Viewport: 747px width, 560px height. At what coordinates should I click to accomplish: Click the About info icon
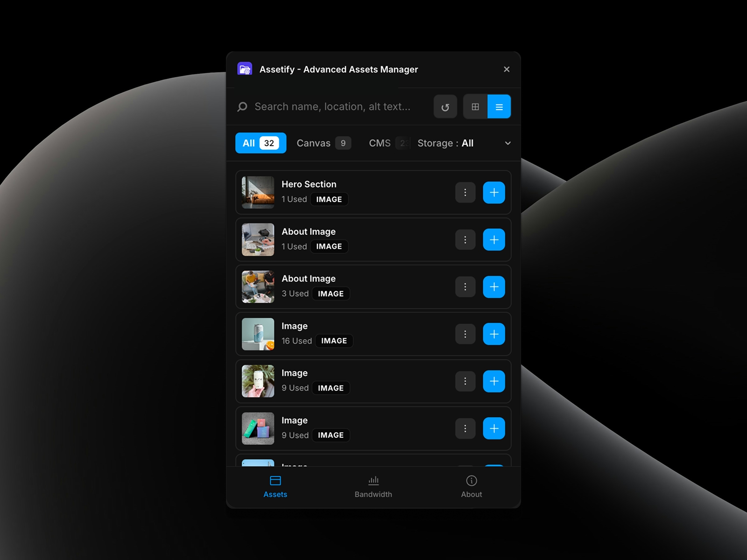pyautogui.click(x=471, y=480)
